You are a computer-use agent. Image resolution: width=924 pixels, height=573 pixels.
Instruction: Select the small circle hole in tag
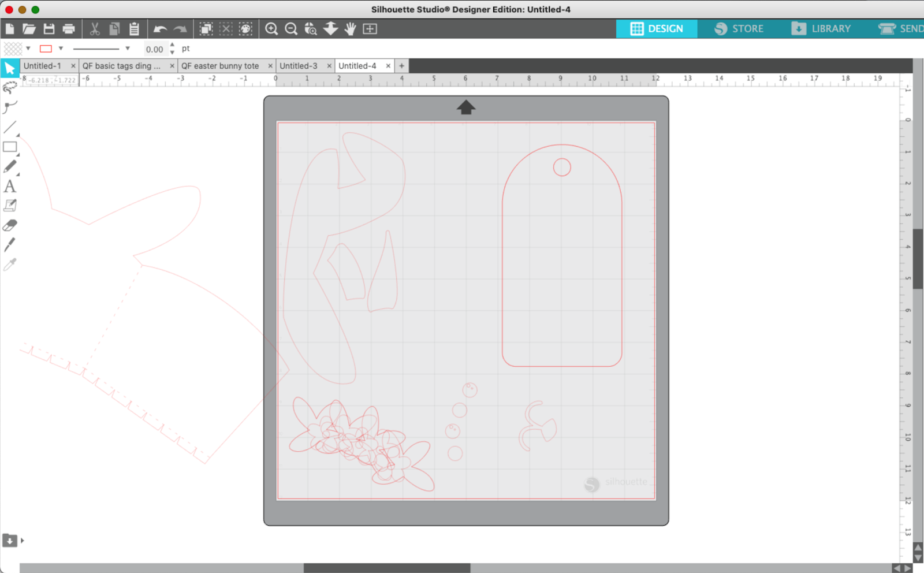pyautogui.click(x=562, y=168)
